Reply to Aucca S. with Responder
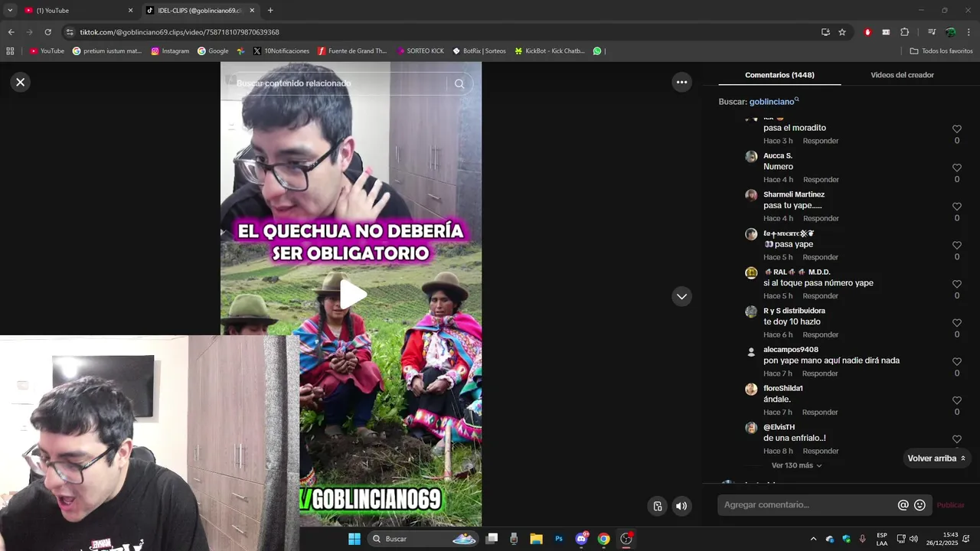Viewport: 980px width, 551px height. (821, 180)
